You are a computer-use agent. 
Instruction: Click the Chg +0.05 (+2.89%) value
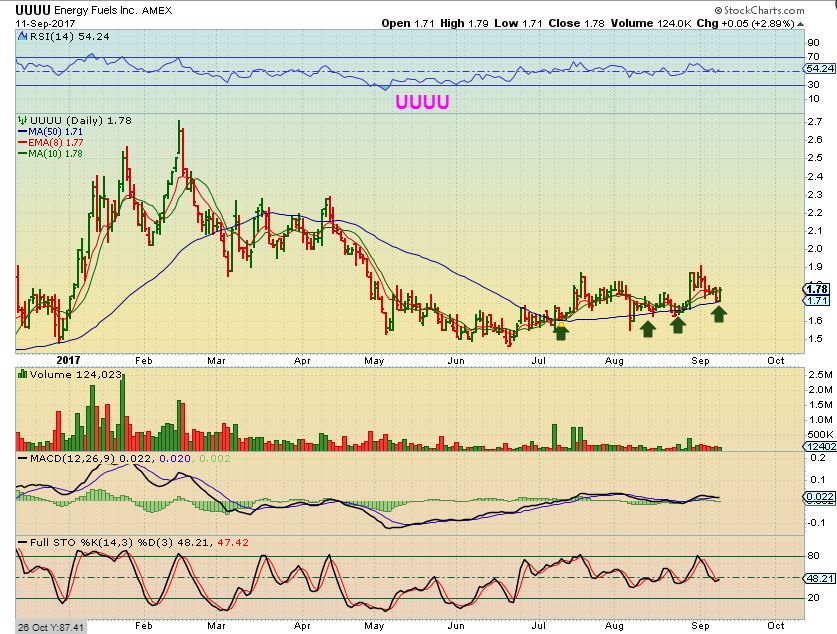click(x=745, y=23)
